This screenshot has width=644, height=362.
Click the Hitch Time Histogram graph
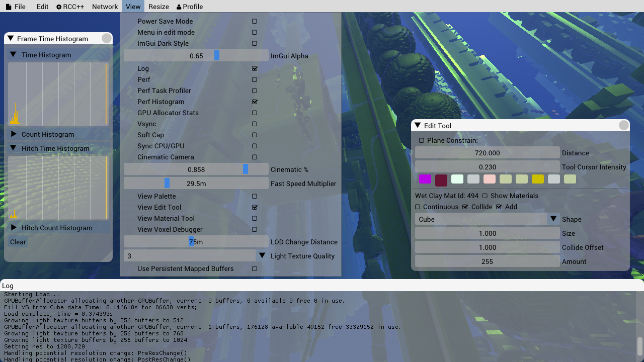pyautogui.click(x=58, y=188)
